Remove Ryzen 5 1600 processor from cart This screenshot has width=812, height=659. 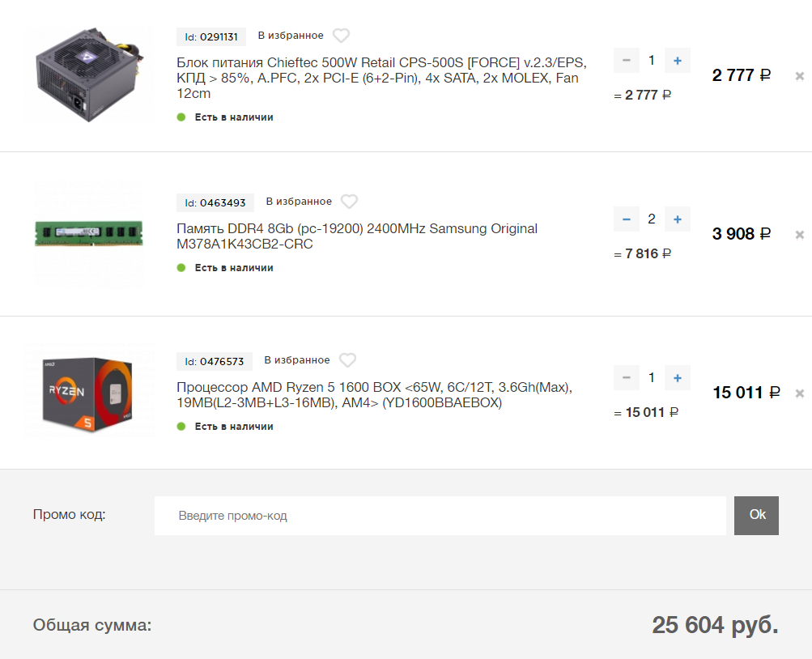[800, 393]
